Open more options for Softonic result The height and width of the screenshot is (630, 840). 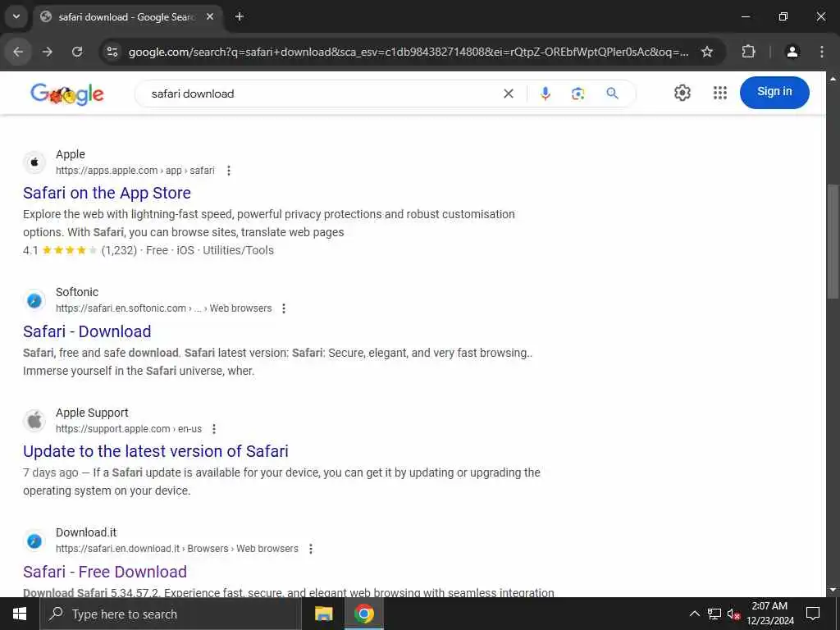coord(284,308)
